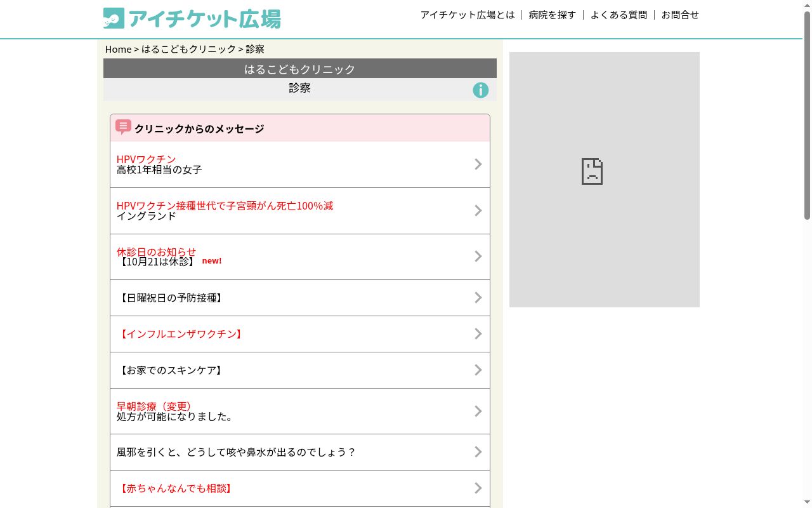Viewport: 812px width, 508px height.
Task: Expand the 休診日のお知らせ message arrow
Action: coord(478,257)
